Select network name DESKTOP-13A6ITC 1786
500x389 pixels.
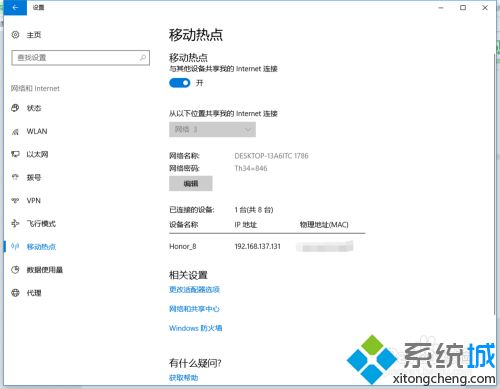click(x=271, y=156)
